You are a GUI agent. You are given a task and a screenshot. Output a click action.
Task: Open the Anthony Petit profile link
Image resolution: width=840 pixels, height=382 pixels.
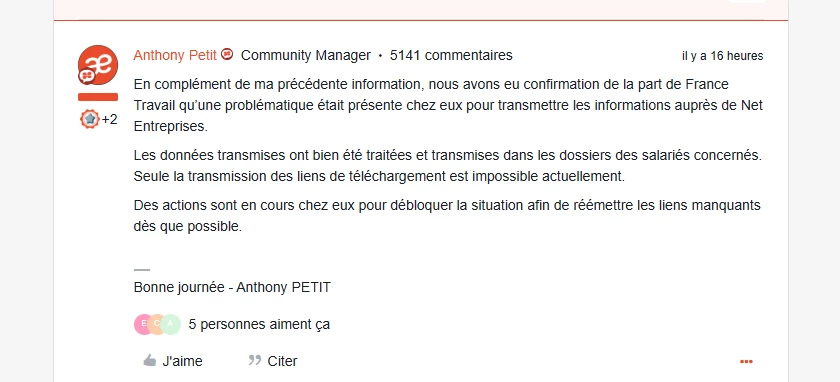(x=175, y=55)
